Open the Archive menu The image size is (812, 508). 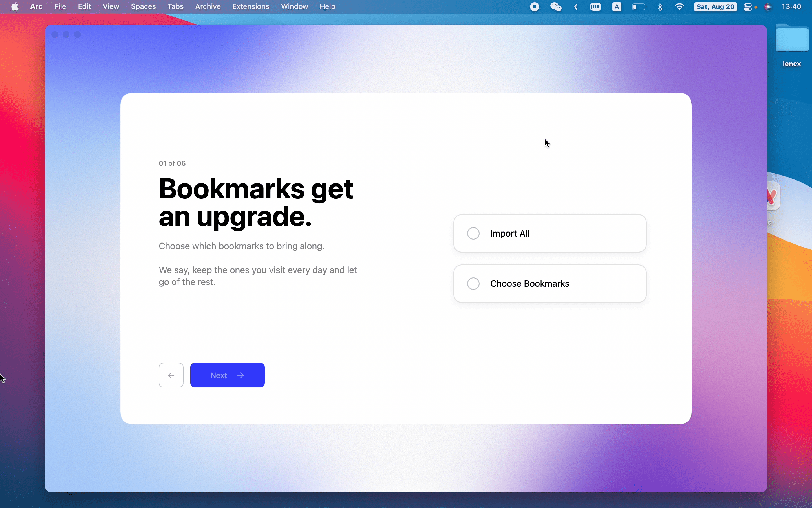(208, 7)
